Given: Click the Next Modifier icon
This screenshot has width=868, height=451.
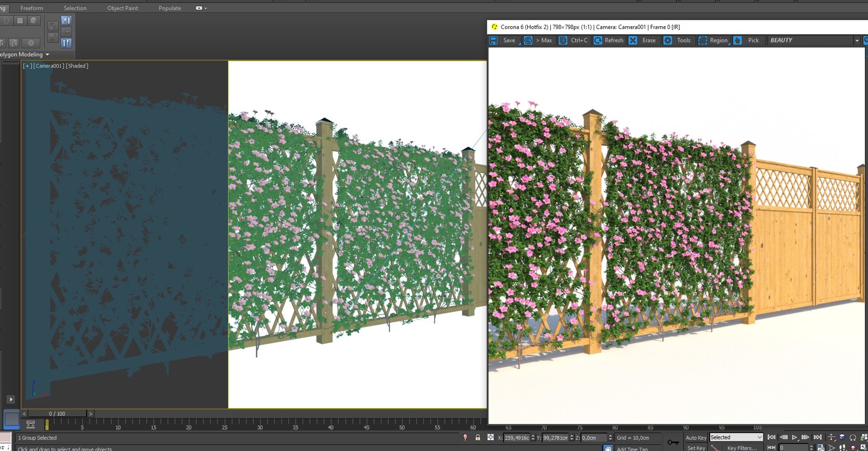Looking at the screenshot, I should coord(53,38).
